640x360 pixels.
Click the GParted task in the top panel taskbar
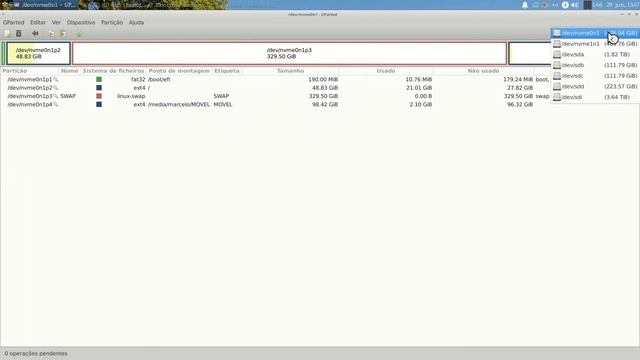point(45,5)
